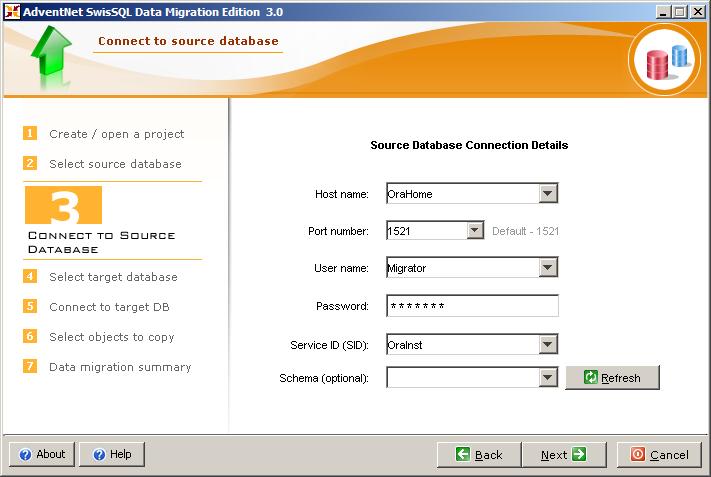Go back with the Back button
This screenshot has height=477, width=711.
coord(479,454)
